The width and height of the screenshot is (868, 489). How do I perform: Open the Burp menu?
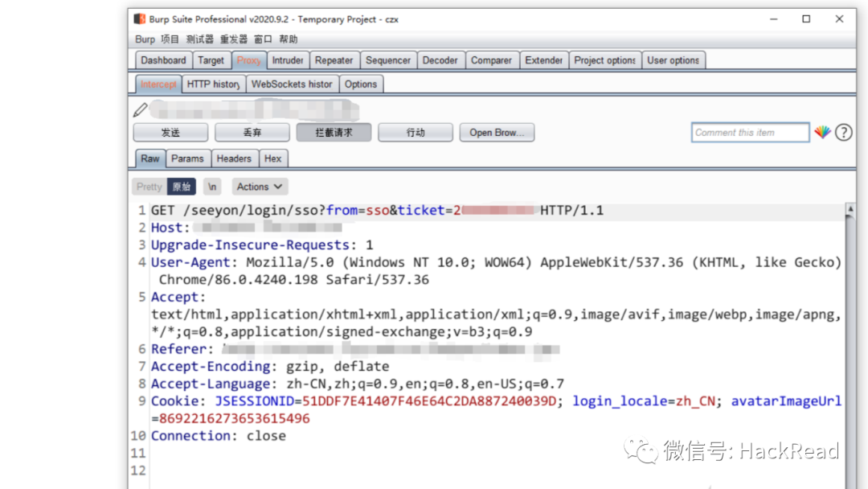click(145, 39)
